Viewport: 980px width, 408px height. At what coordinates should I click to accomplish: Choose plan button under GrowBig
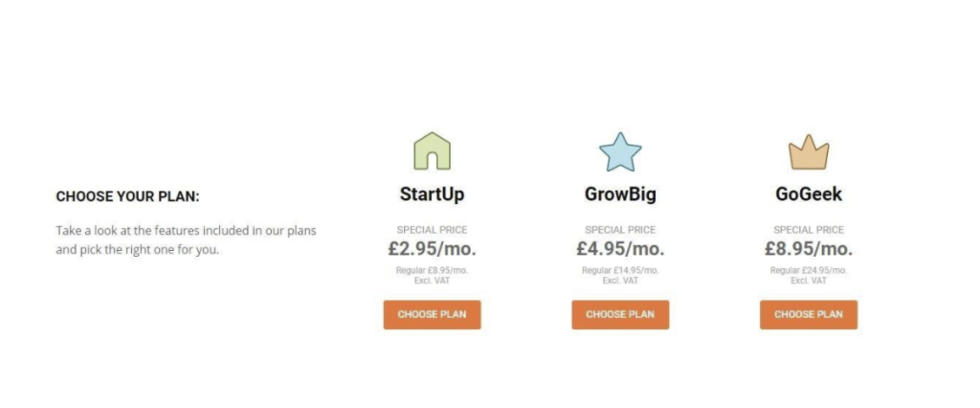[620, 315]
